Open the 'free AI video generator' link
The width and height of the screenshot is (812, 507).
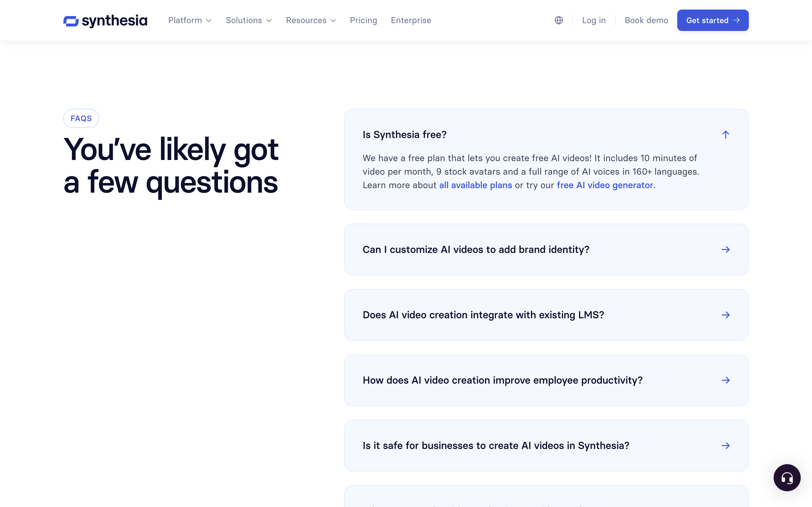pos(605,185)
